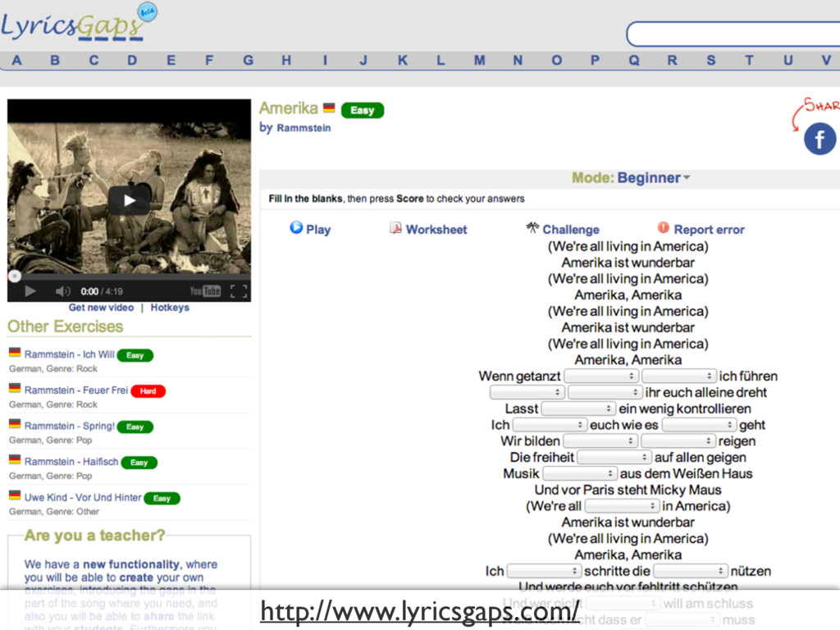
Task: Mute the video with the speaker icon
Action: point(62,291)
